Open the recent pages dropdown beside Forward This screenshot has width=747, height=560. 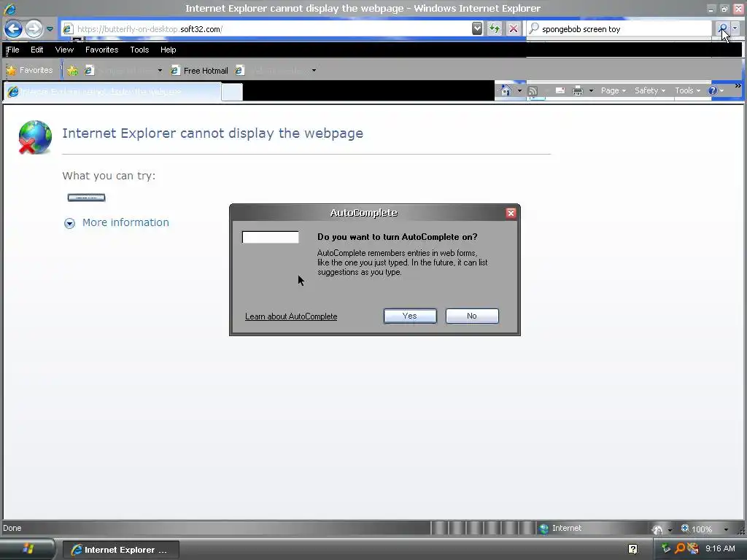[x=50, y=29]
